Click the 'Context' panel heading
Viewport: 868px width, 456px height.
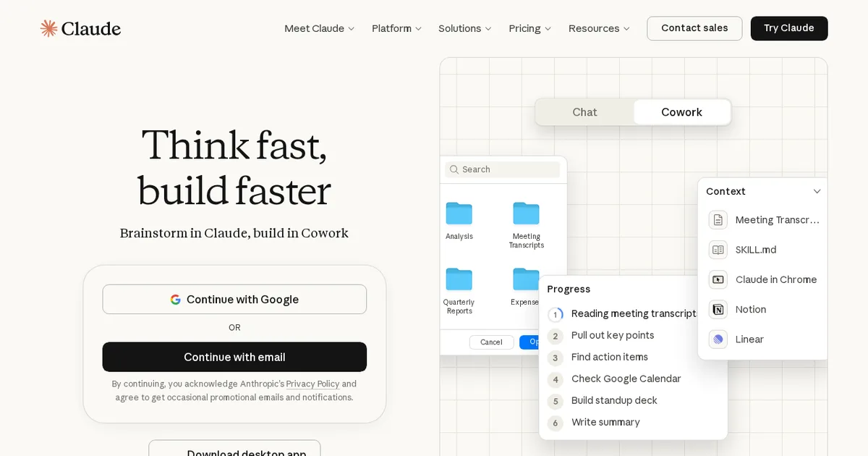pyautogui.click(x=726, y=192)
